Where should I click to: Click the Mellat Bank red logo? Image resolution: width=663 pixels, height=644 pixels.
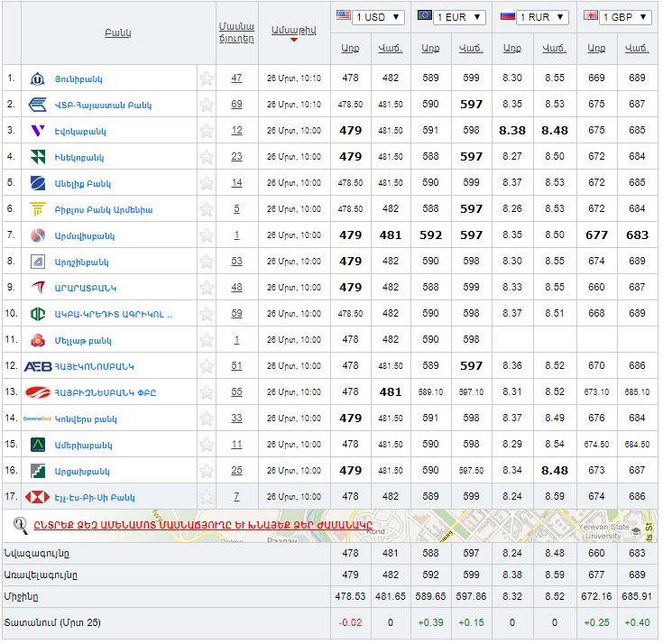38,340
